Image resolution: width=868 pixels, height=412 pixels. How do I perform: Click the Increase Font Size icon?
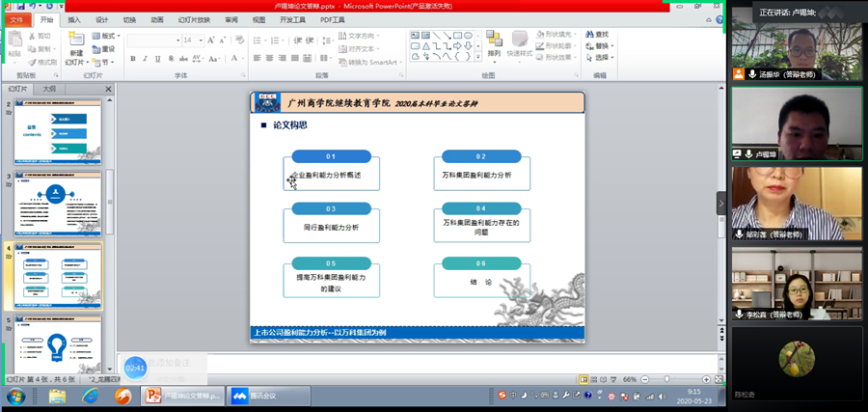click(211, 41)
